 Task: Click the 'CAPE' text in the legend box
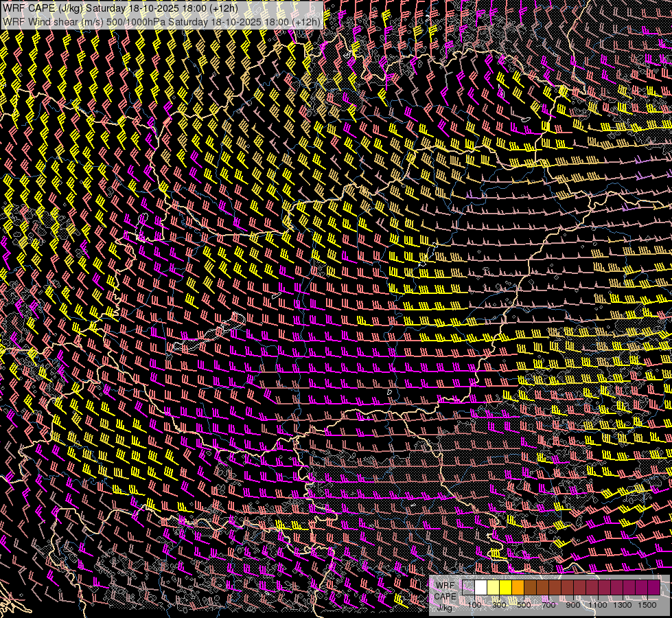(445, 596)
